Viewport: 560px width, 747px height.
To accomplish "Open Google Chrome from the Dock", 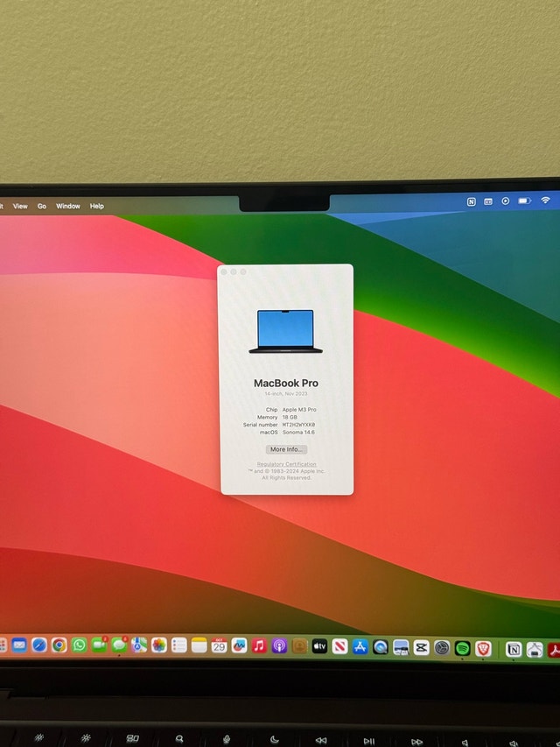I will pyautogui.click(x=59, y=645).
